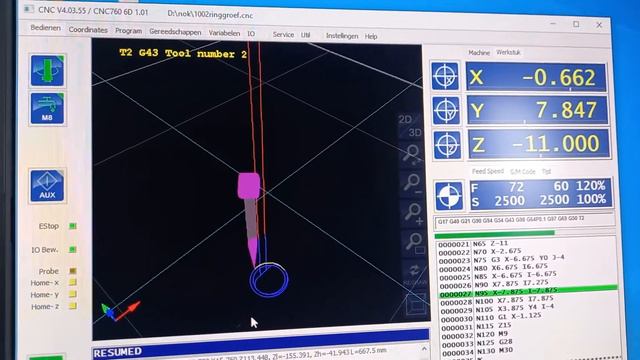Viewport: 640px width, 360px height.
Task: Click the green program progress bar
Action: coord(495,234)
